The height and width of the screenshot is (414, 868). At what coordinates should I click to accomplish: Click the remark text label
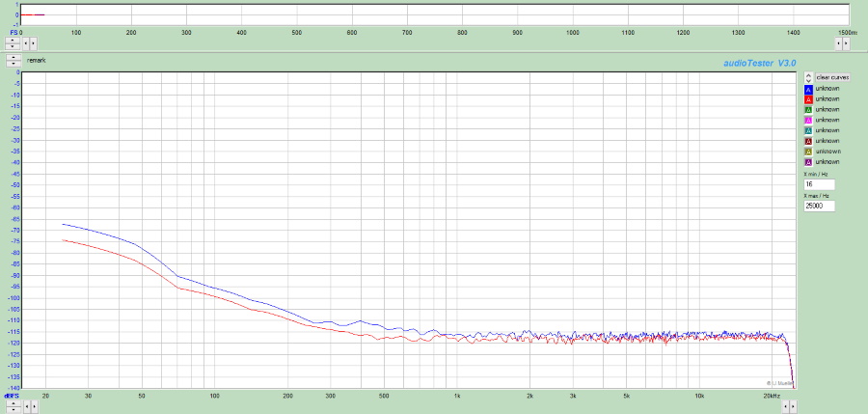click(37, 61)
